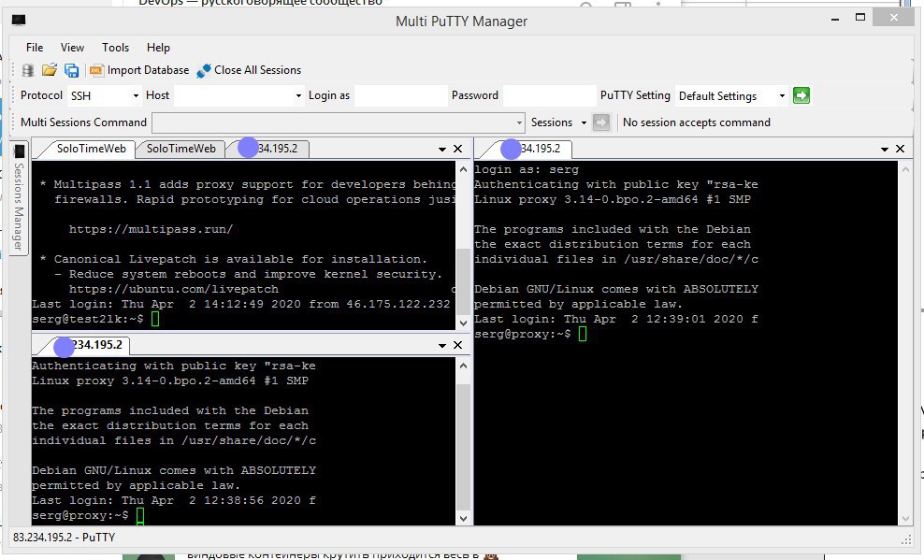Focus the Host input box
The image size is (924, 560).
234,95
